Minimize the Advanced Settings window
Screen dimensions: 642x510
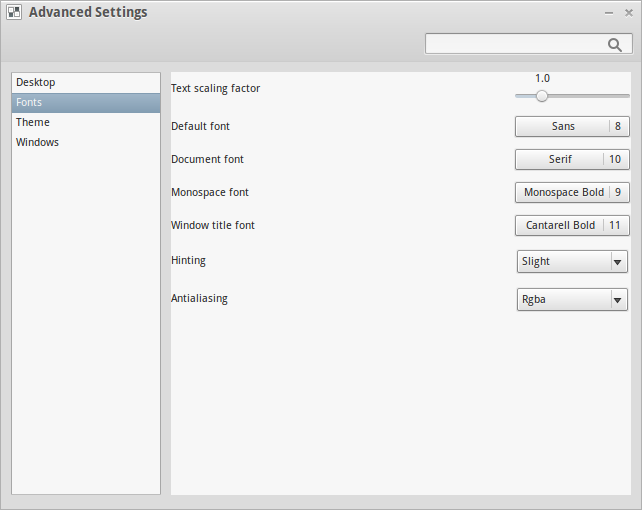[x=609, y=13]
